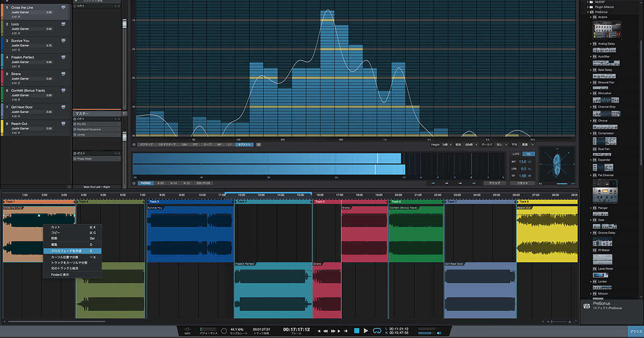Click the Flanger FX icon in browser
Image resolution: width=644 pixels, height=338 pixels.
[x=595, y=208]
